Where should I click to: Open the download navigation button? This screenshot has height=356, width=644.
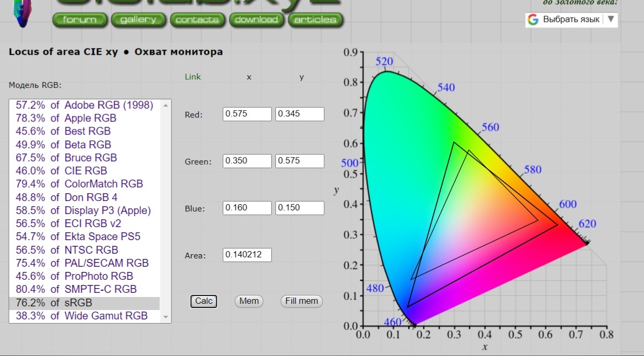pos(256,20)
